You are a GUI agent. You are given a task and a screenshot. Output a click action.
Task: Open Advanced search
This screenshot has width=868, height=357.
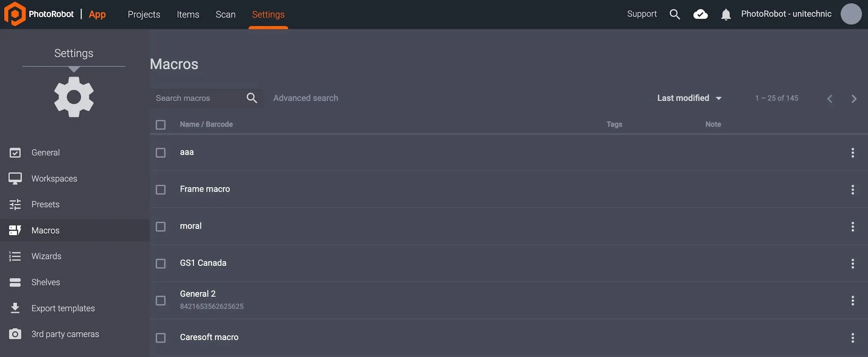coord(306,98)
